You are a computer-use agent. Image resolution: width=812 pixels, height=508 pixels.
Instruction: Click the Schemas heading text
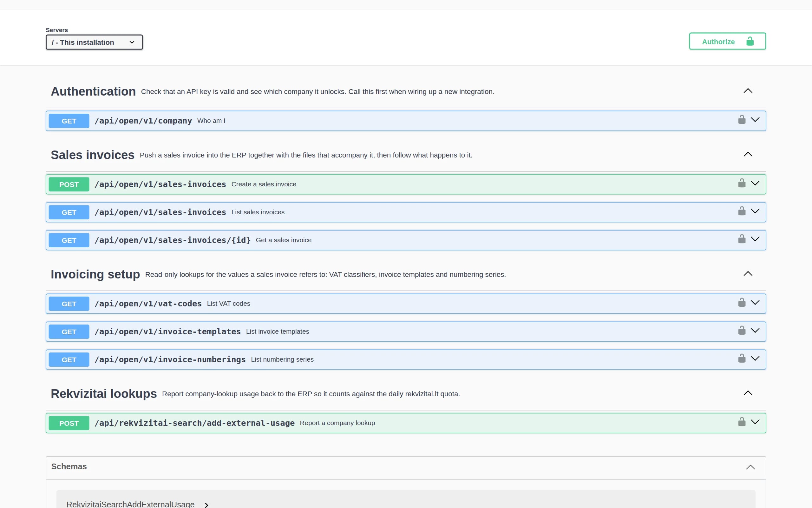coord(69,466)
